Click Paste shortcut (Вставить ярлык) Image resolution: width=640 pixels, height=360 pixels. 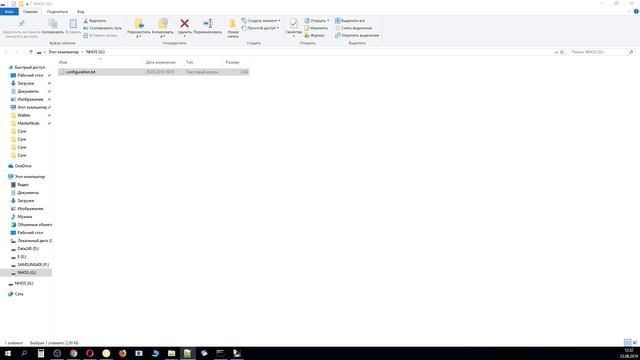(x=100, y=36)
